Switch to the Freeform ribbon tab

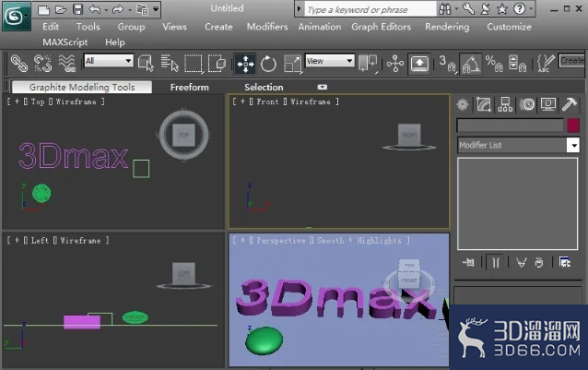point(189,87)
